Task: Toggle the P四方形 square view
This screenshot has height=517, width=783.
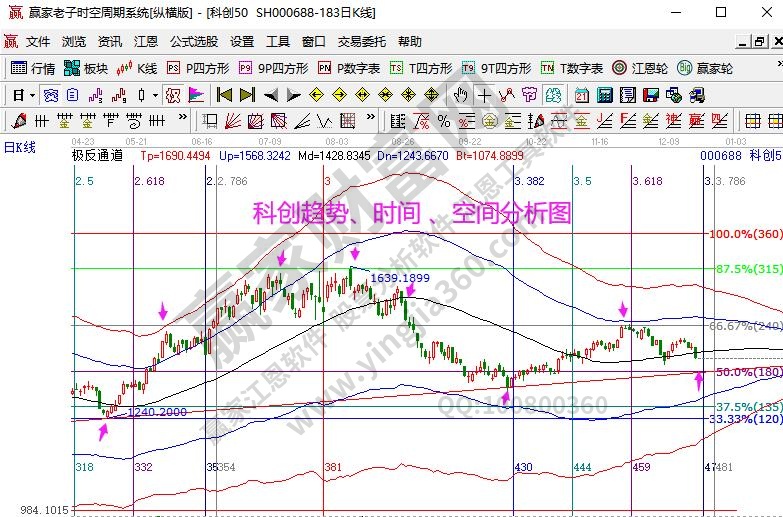Action: click(197, 68)
